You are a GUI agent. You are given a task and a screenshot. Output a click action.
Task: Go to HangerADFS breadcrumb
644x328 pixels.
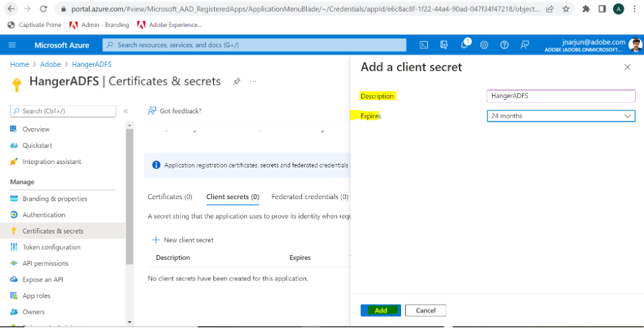tap(92, 64)
